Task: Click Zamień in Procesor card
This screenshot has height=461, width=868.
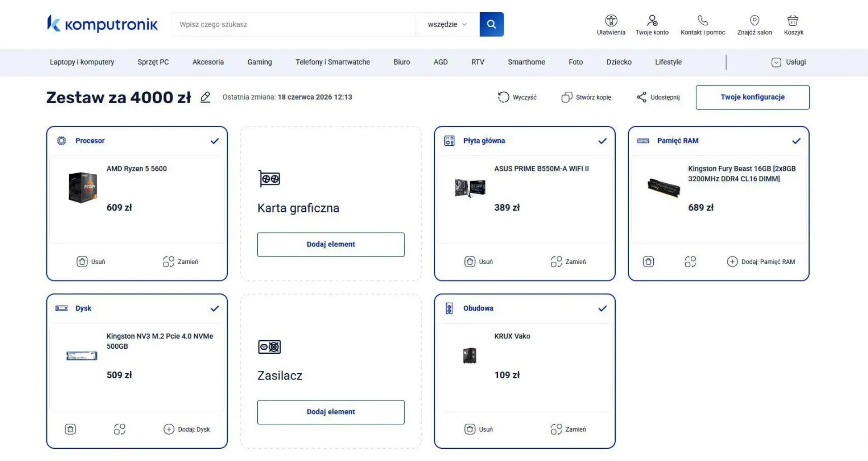Action: (180, 261)
